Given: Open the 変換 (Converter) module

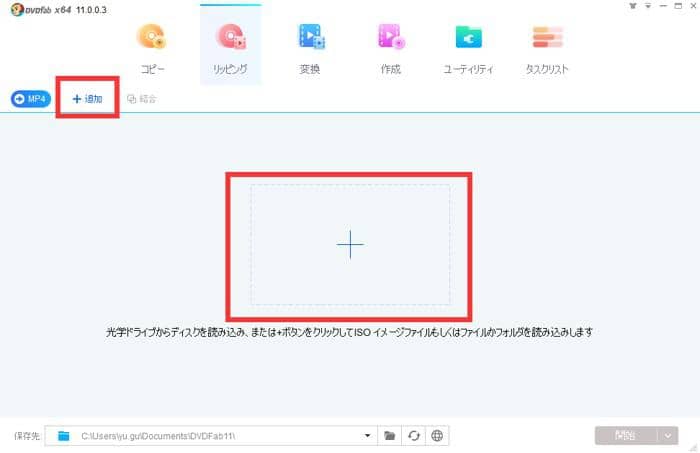Looking at the screenshot, I should point(311,48).
